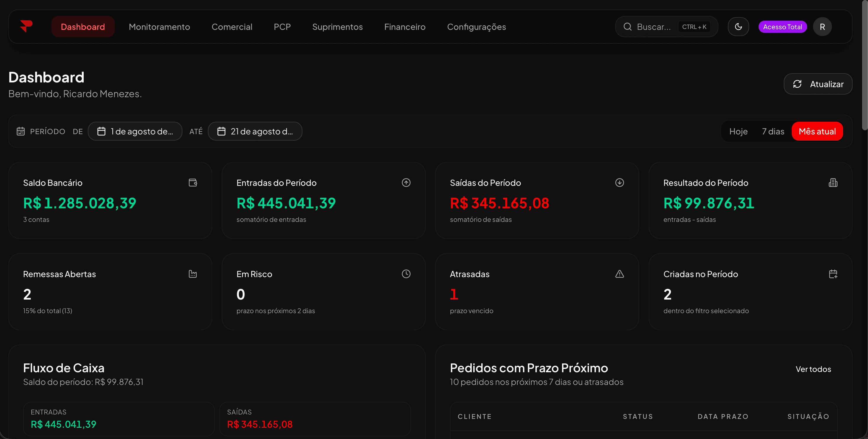
Task: Click the wallet icon on Saldo Bancário
Action: point(193,183)
